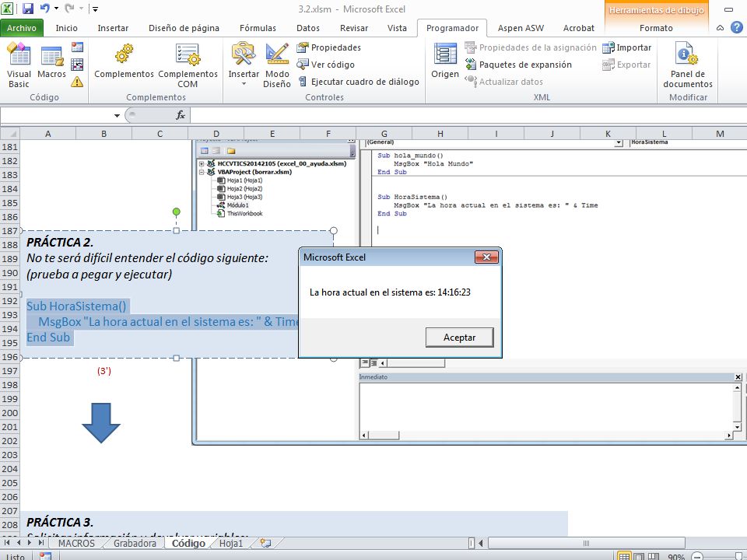
Task: Customize the quick access toolbar
Action: coord(95,9)
